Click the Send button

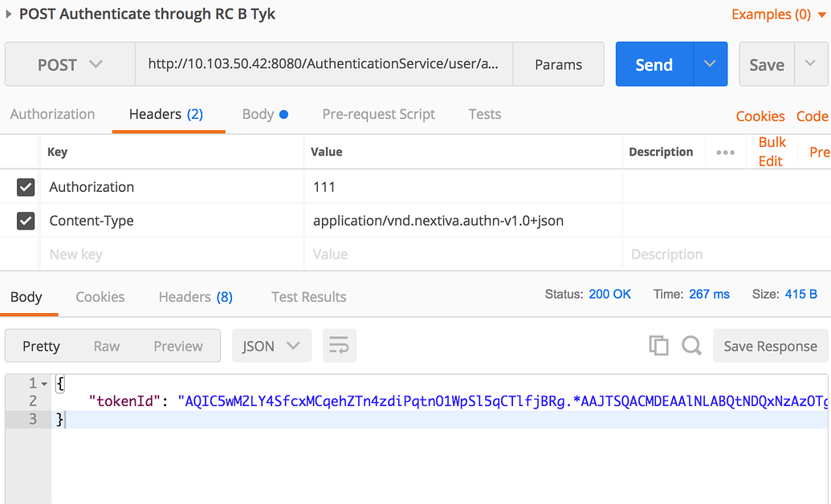pyautogui.click(x=653, y=64)
